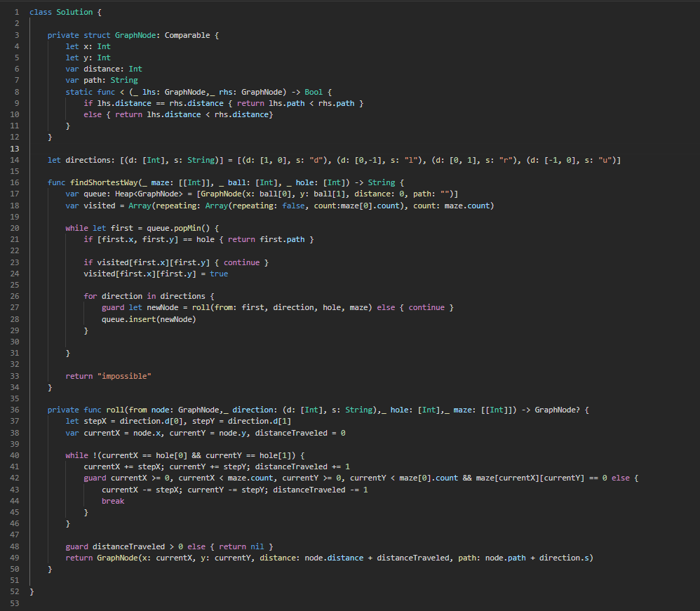Click line number 1 in the gutter
Image resolution: width=700 pixels, height=611 pixels.
pyautogui.click(x=17, y=12)
